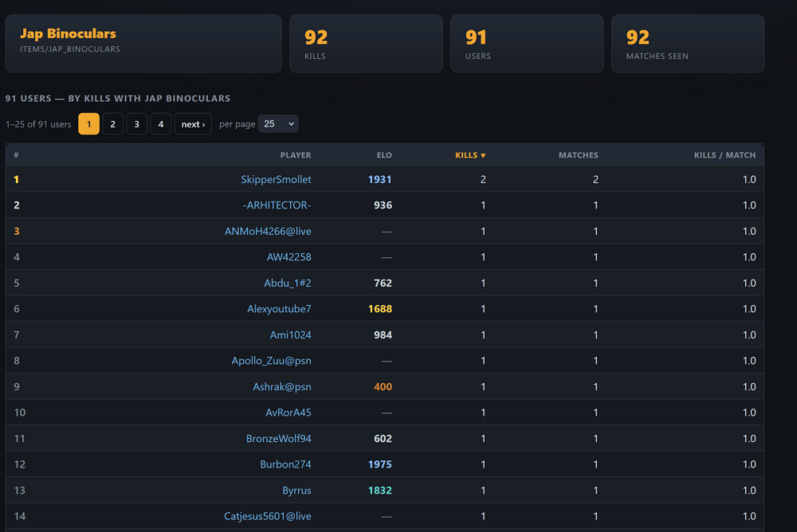Open Ashrak@psn player profile
The width and height of the screenshot is (797, 532).
[x=282, y=387]
